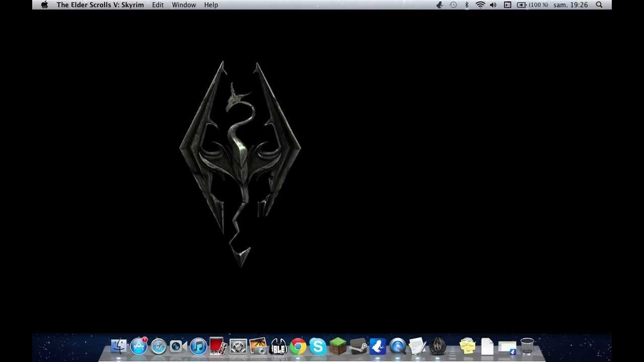This screenshot has width=644, height=362.
Task: Open Finder from the Dock
Action: [119, 346]
